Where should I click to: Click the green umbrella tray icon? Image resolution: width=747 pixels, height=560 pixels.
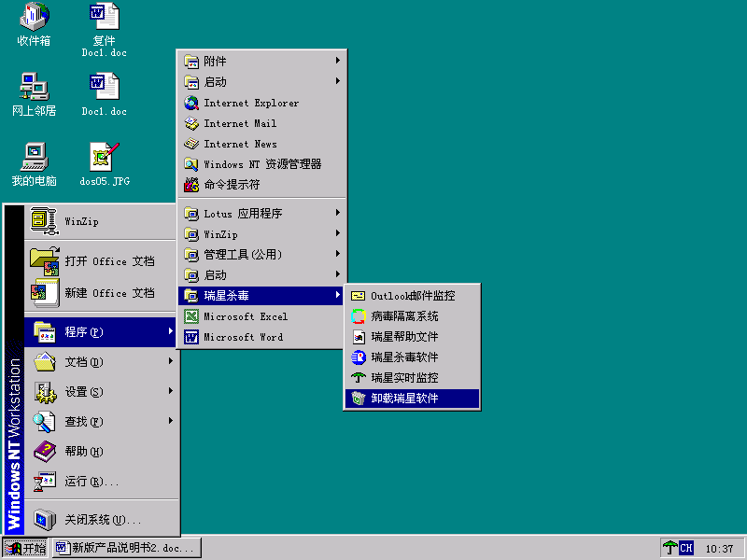(x=669, y=548)
